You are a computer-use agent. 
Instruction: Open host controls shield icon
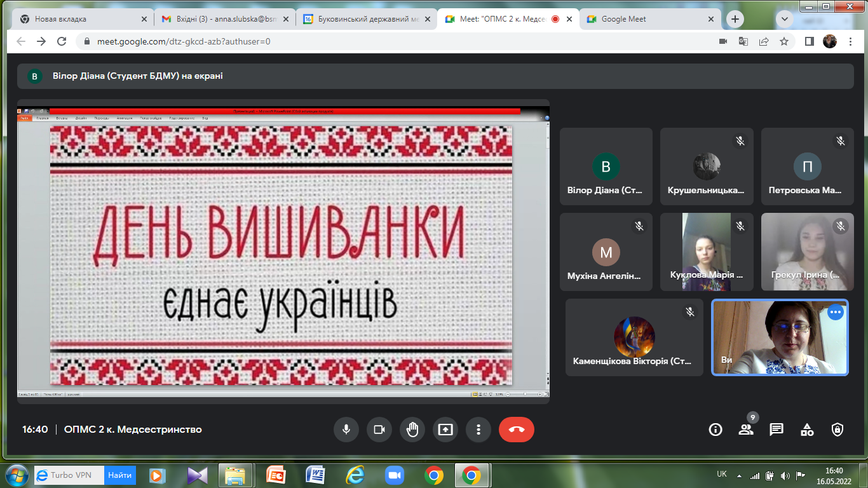pyautogui.click(x=837, y=430)
